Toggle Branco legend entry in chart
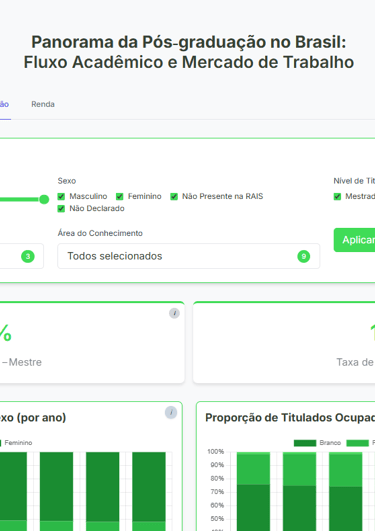This screenshot has height=531, width=375. click(x=317, y=443)
